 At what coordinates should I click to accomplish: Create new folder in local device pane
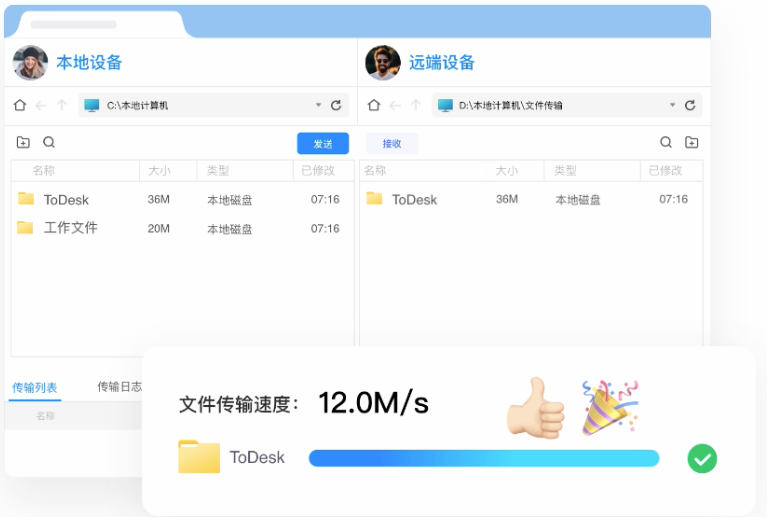tap(23, 142)
